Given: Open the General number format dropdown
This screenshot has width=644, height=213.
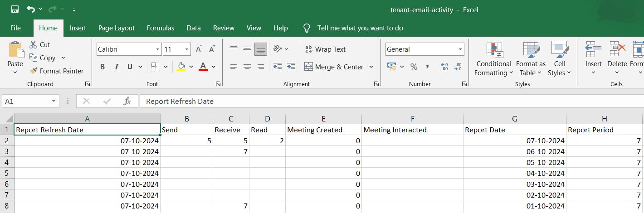Looking at the screenshot, I should tap(460, 49).
